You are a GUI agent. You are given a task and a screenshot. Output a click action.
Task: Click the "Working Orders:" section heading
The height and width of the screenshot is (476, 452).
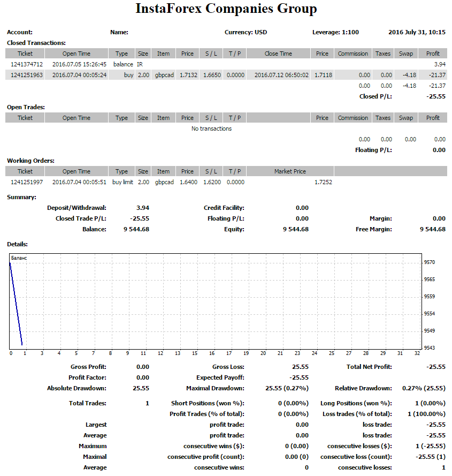[30, 161]
